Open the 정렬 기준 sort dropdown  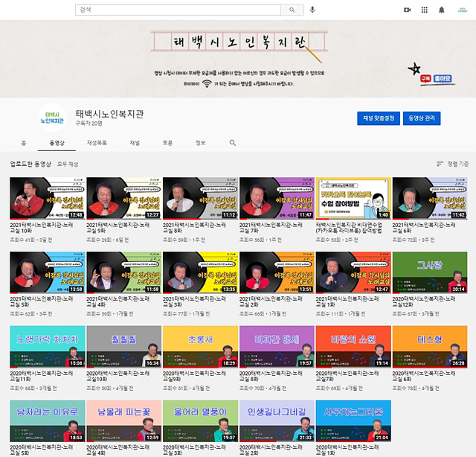click(x=452, y=164)
